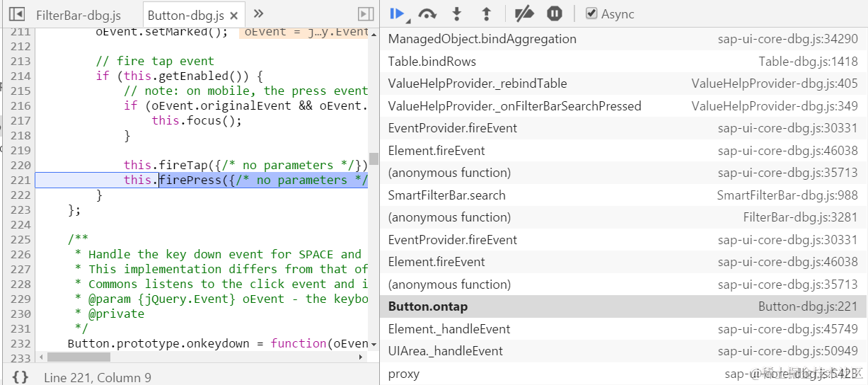
Task: Resume script execution with the play button
Action: point(397,13)
